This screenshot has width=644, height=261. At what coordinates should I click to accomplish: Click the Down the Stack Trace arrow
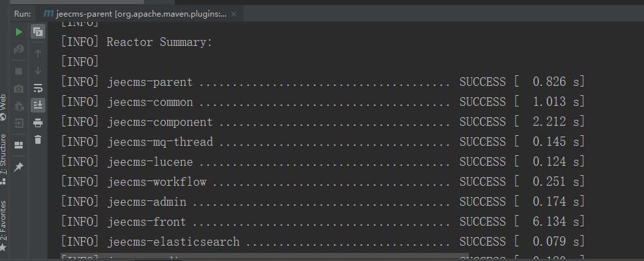[x=38, y=71]
